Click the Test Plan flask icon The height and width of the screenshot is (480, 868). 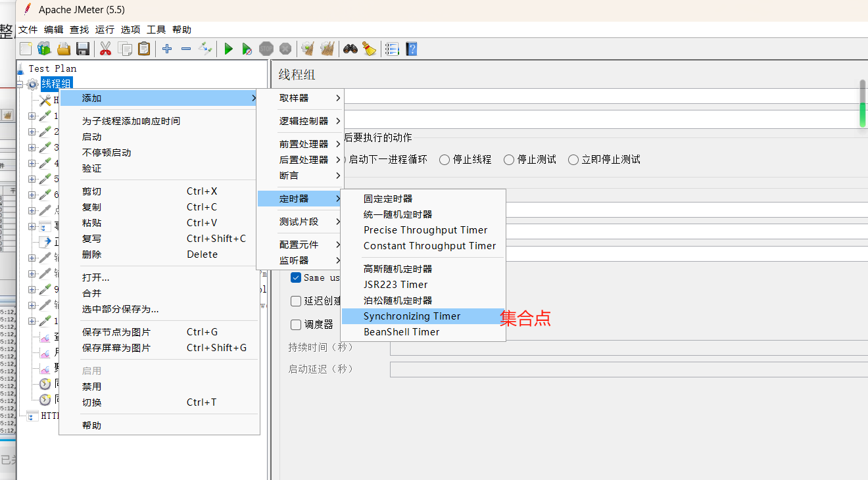(x=20, y=68)
